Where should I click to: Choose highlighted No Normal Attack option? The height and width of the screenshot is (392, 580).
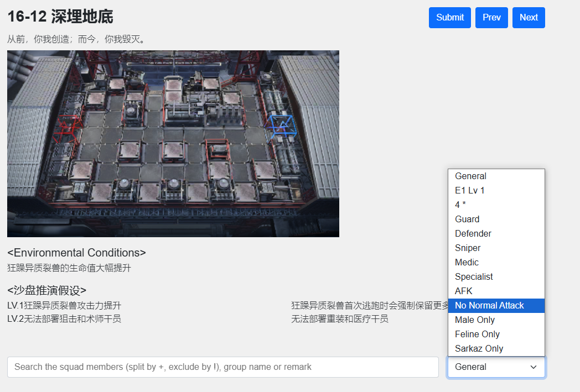(x=496, y=306)
